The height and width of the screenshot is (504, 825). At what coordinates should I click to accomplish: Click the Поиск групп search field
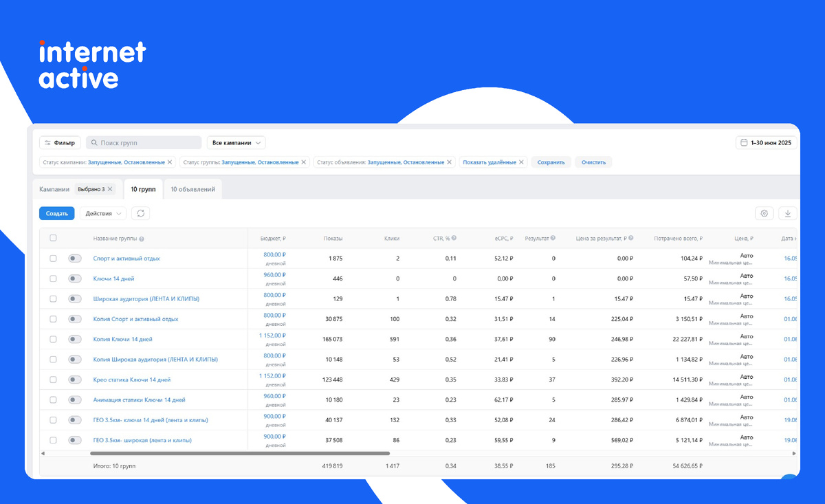[144, 143]
